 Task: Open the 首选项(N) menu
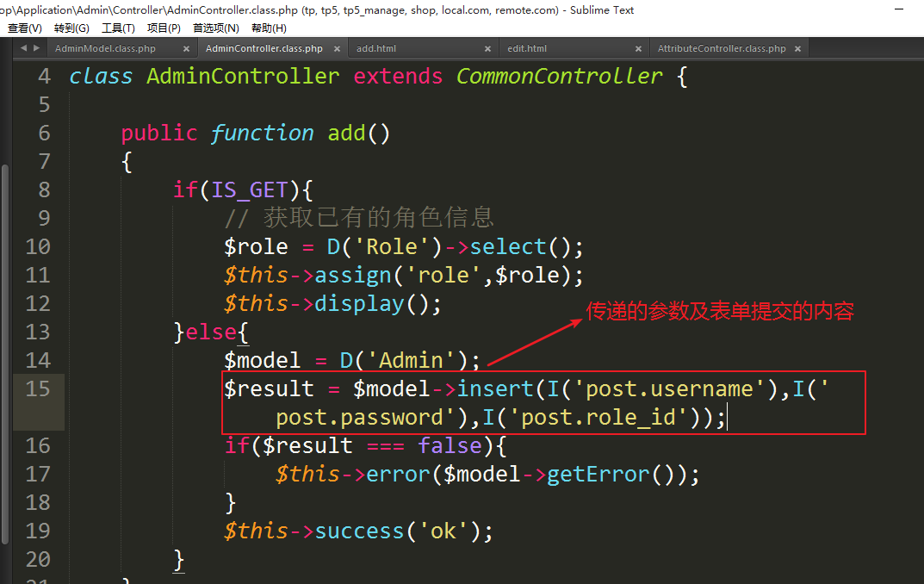pyautogui.click(x=215, y=28)
